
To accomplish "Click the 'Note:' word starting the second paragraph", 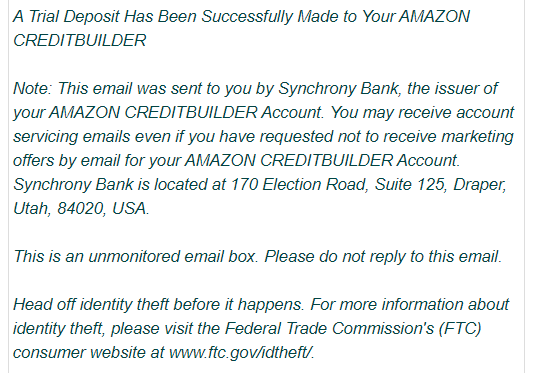I will click(x=32, y=89).
